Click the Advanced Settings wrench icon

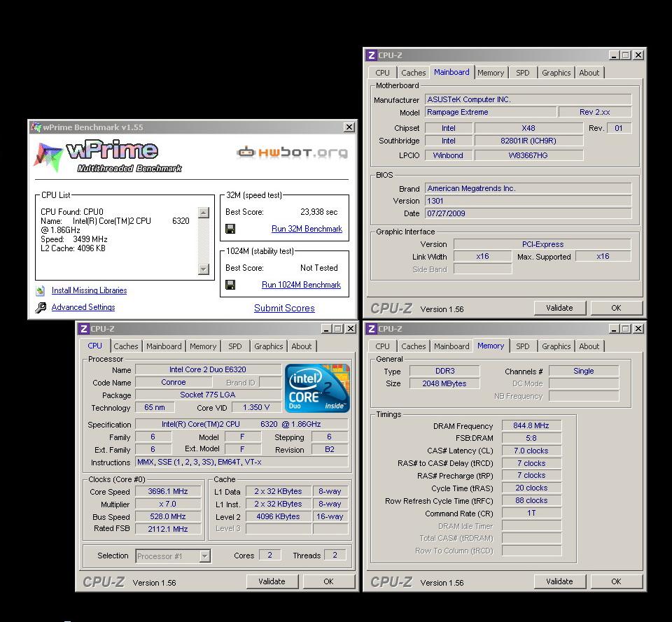point(41,307)
